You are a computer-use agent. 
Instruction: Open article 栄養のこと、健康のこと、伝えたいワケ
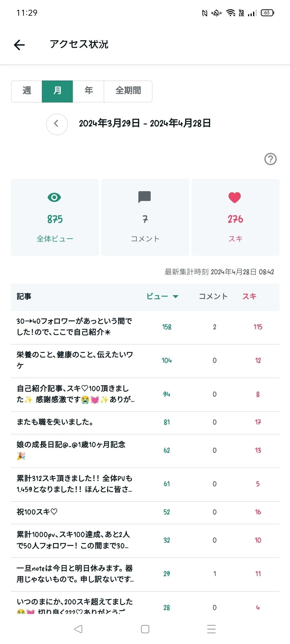pyautogui.click(x=145, y=361)
